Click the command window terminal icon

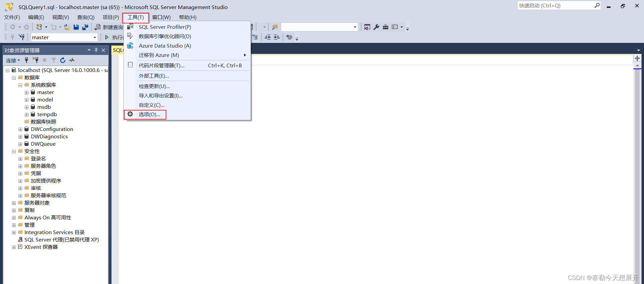395,27
